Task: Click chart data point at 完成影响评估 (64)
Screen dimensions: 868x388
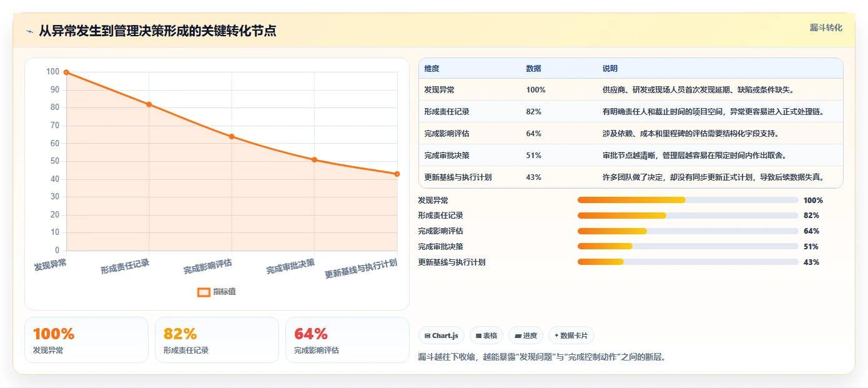Action: pyautogui.click(x=232, y=136)
